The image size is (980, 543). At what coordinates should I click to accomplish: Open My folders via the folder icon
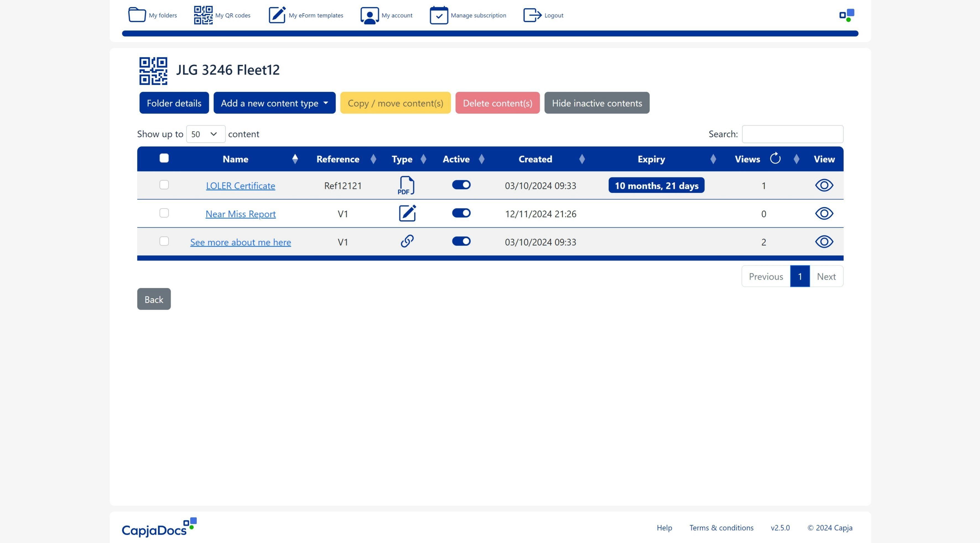(x=137, y=15)
